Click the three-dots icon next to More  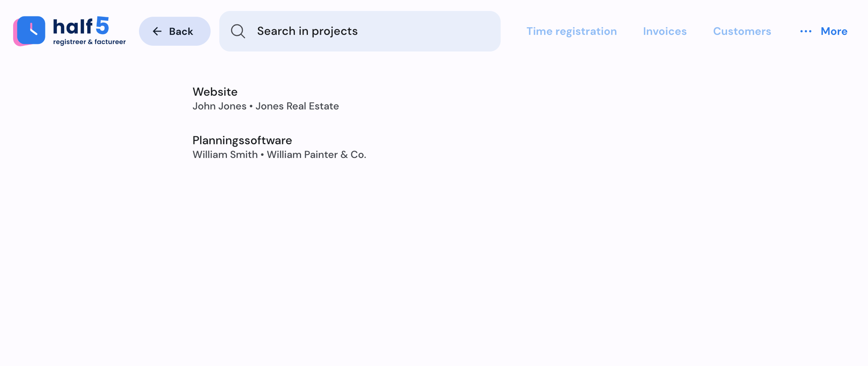coord(806,31)
